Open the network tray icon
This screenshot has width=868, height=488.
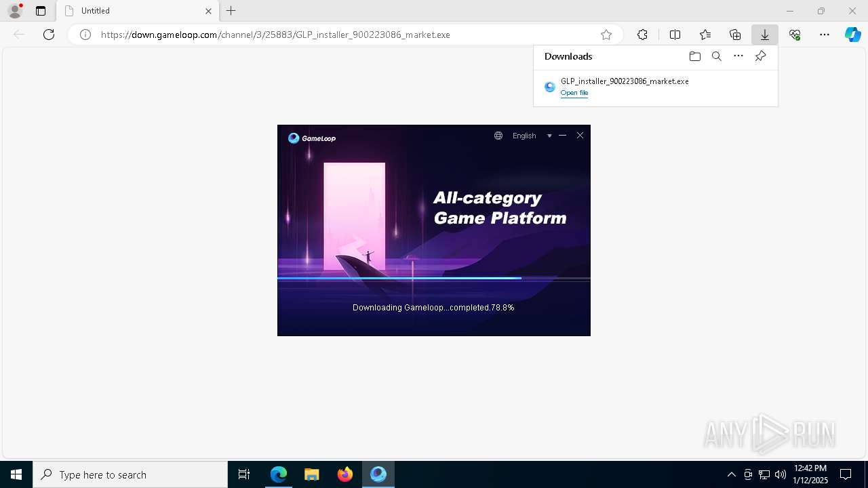coord(764,474)
